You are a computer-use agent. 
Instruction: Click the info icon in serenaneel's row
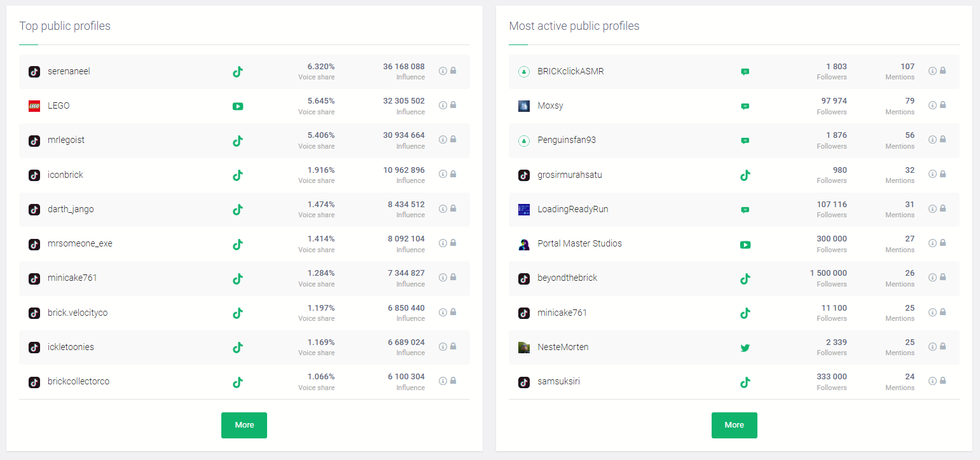(x=443, y=71)
